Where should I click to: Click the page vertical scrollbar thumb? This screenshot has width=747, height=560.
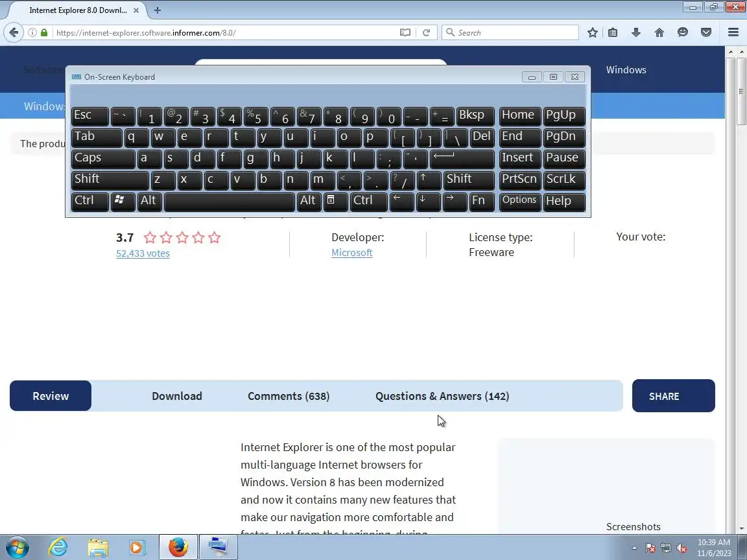point(741,91)
